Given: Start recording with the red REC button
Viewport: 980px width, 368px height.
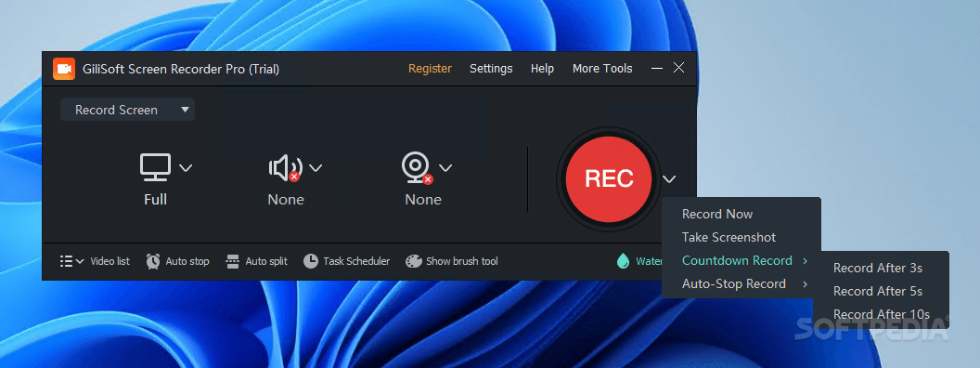Looking at the screenshot, I should coord(609,179).
